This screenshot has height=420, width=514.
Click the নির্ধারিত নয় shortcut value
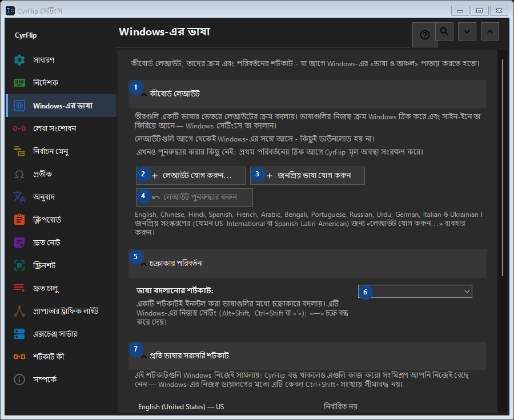(340, 406)
